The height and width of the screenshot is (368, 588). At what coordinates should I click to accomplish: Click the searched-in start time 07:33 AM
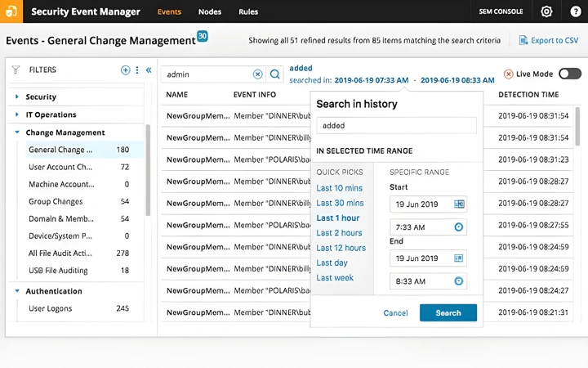tap(372, 80)
